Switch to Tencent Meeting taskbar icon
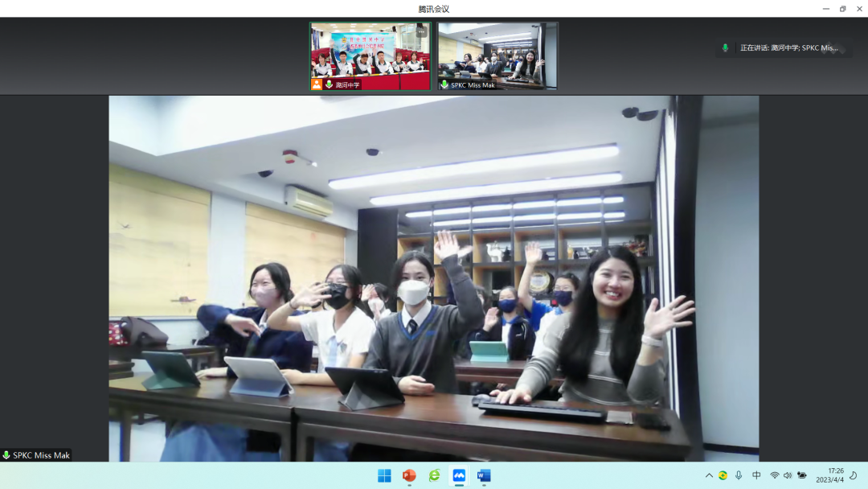Viewport: 868px width, 489px height. pos(459,475)
